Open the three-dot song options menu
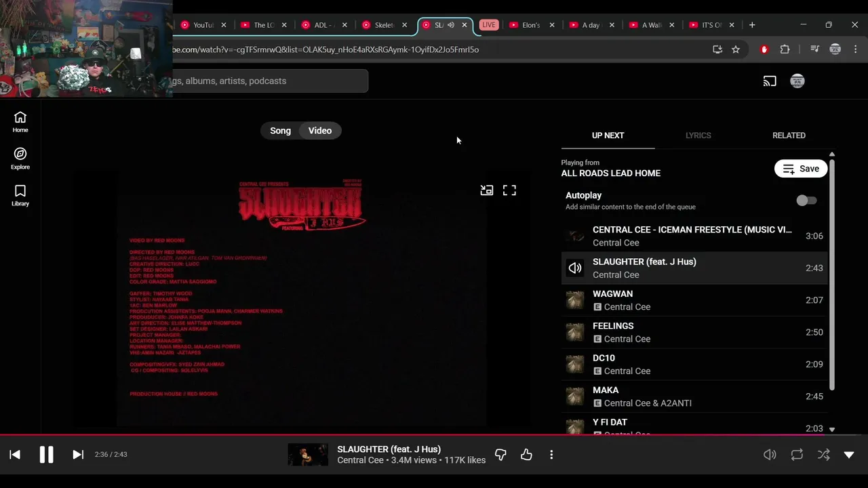Screen dimensions: 868x488 pos(551,455)
